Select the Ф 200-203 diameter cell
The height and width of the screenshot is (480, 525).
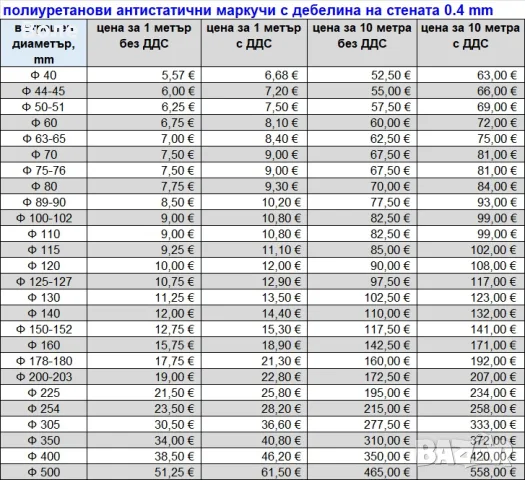pyautogui.click(x=44, y=377)
